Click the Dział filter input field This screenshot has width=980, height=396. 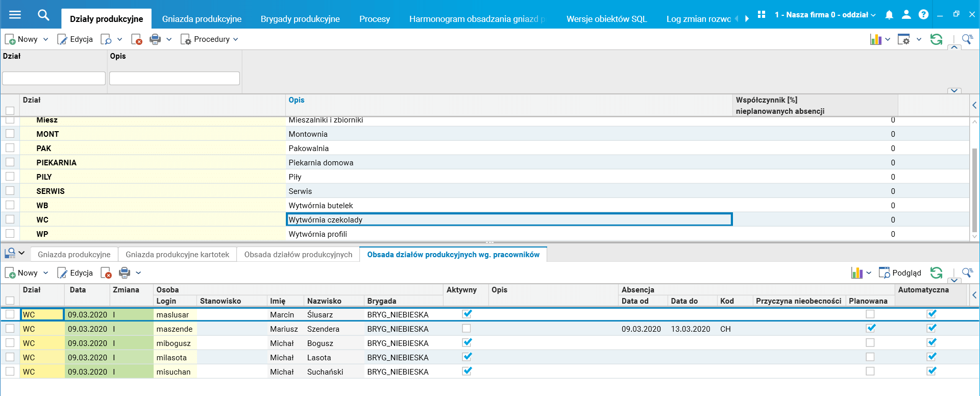54,78
